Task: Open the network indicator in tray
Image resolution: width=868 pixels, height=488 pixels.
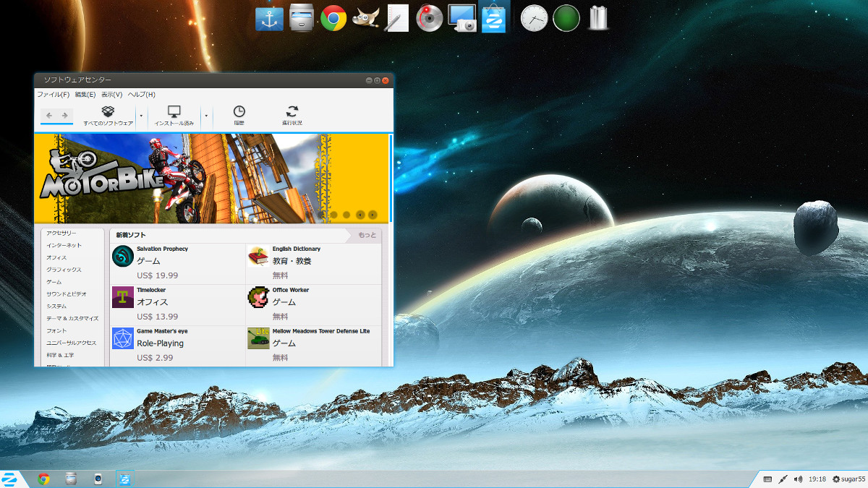Action: pos(783,479)
